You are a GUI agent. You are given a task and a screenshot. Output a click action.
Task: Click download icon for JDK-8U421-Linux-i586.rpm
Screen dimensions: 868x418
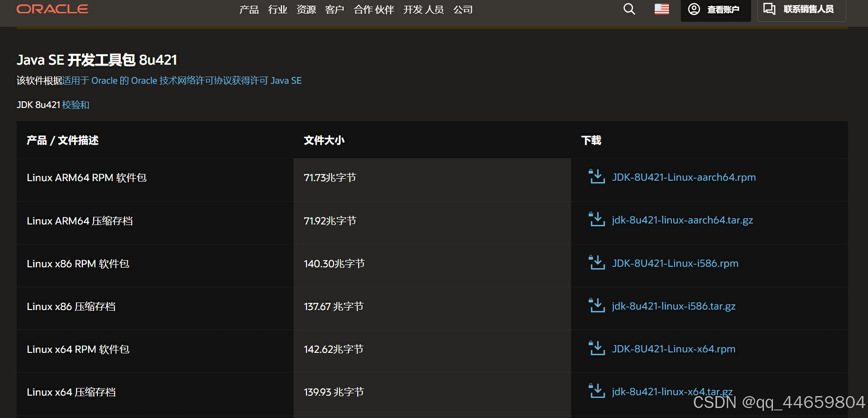(x=597, y=262)
